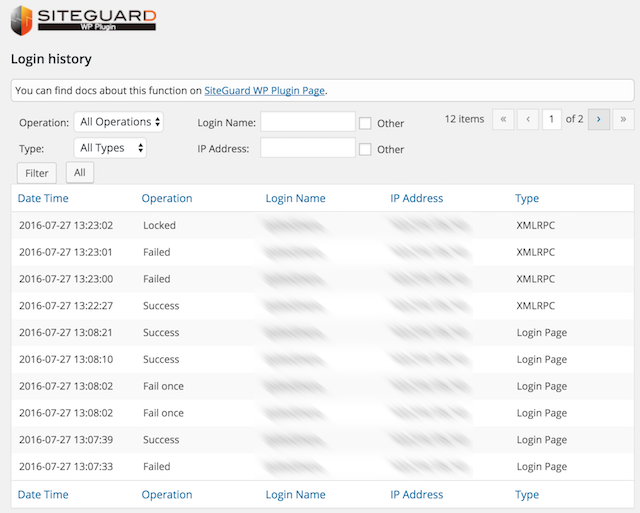Sort by Type in table header
This screenshot has height=513, width=640.
pos(527,199)
